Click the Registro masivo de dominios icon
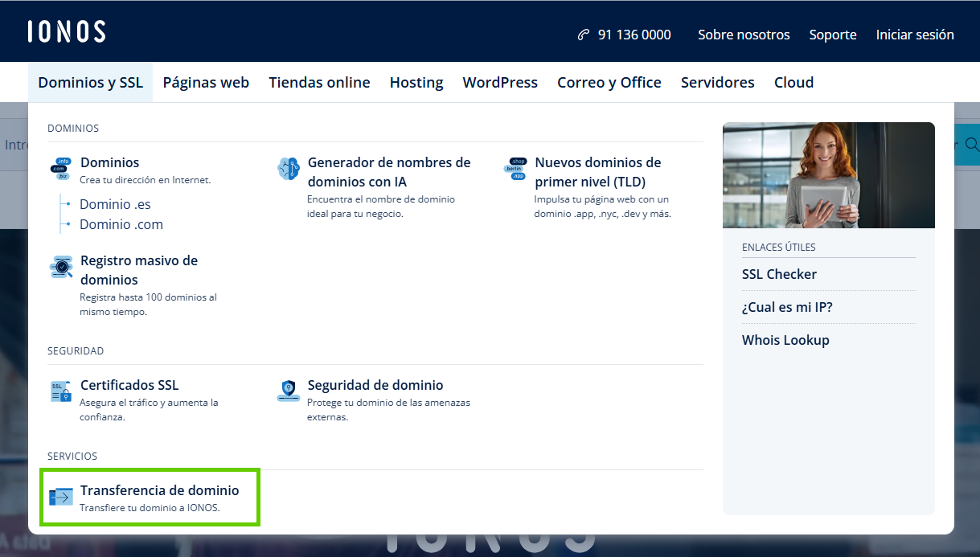The image size is (980, 557). (x=60, y=266)
